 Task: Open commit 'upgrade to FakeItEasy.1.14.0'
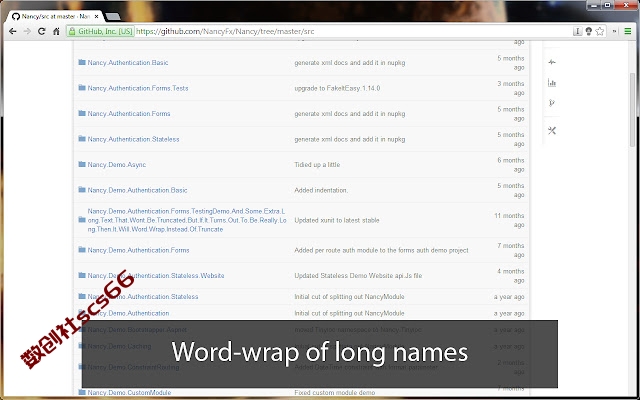coord(337,88)
